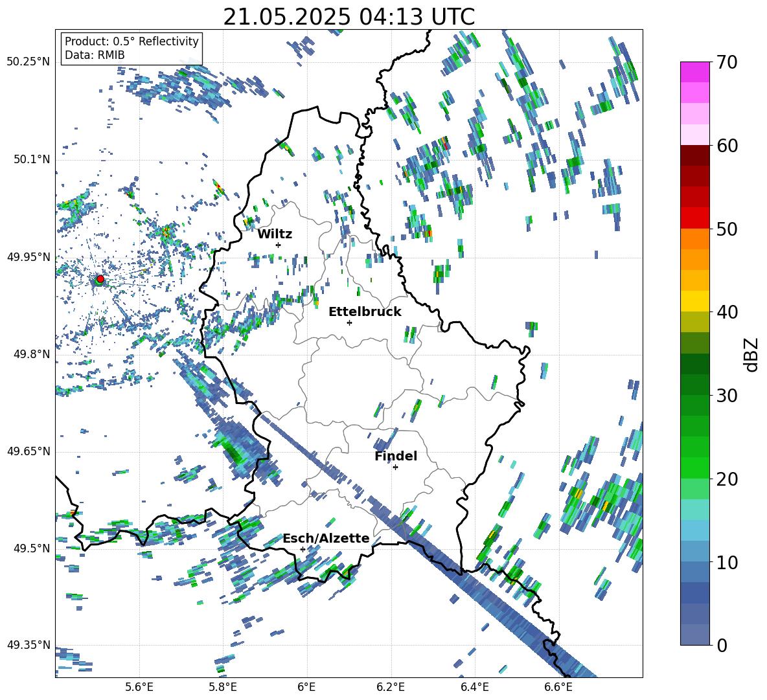
Task: Click the Data: RMIB text
Action: point(95,55)
